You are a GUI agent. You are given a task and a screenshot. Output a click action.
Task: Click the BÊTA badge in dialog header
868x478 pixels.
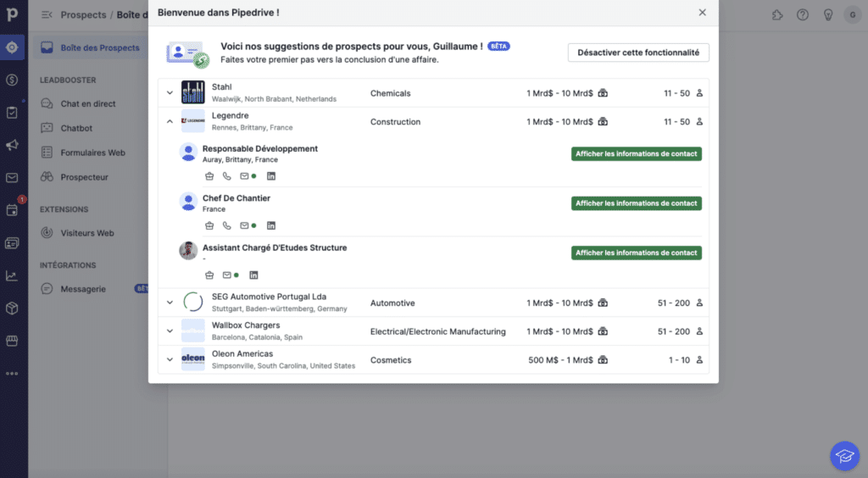pos(498,47)
